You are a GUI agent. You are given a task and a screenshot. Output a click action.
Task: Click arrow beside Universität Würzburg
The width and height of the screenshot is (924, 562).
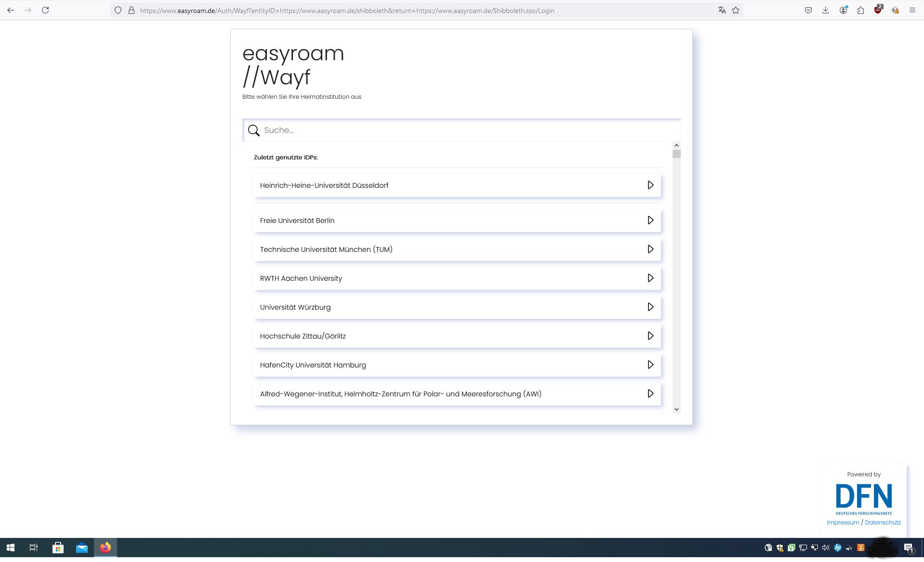[x=650, y=307]
